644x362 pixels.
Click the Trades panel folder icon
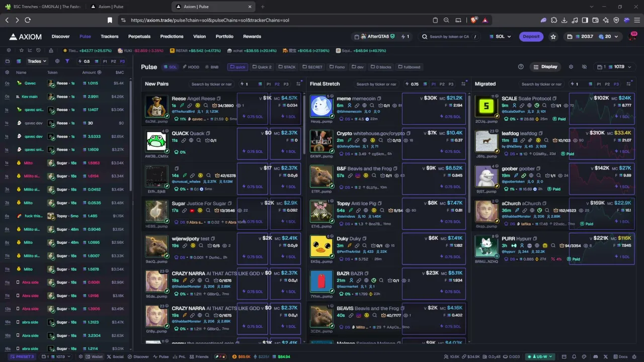pyautogui.click(x=8, y=61)
